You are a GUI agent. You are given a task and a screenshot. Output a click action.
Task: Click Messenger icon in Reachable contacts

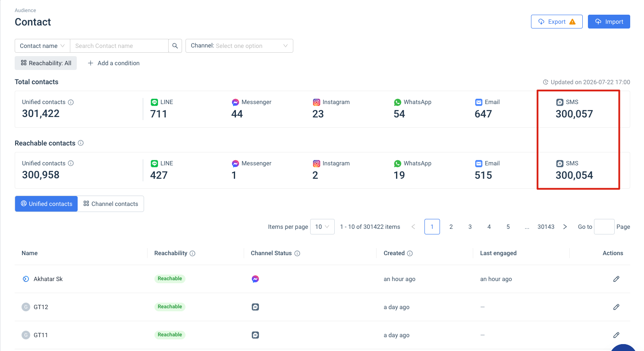click(x=235, y=164)
